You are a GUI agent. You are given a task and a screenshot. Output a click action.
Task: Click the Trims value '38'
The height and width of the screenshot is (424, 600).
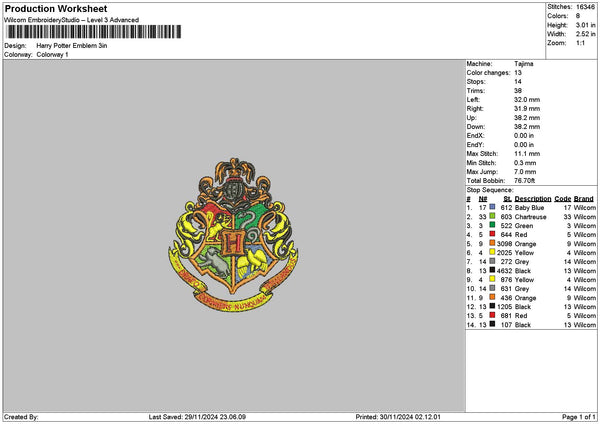518,91
